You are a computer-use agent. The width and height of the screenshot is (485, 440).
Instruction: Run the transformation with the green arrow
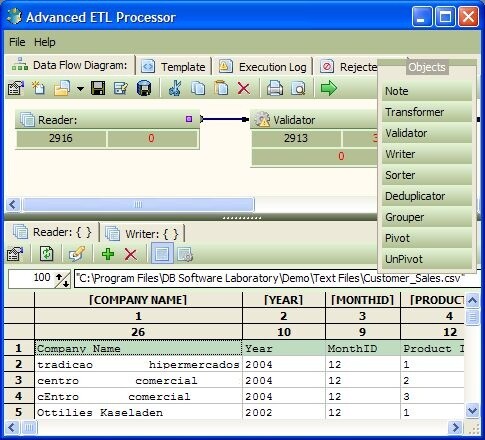pos(329,88)
